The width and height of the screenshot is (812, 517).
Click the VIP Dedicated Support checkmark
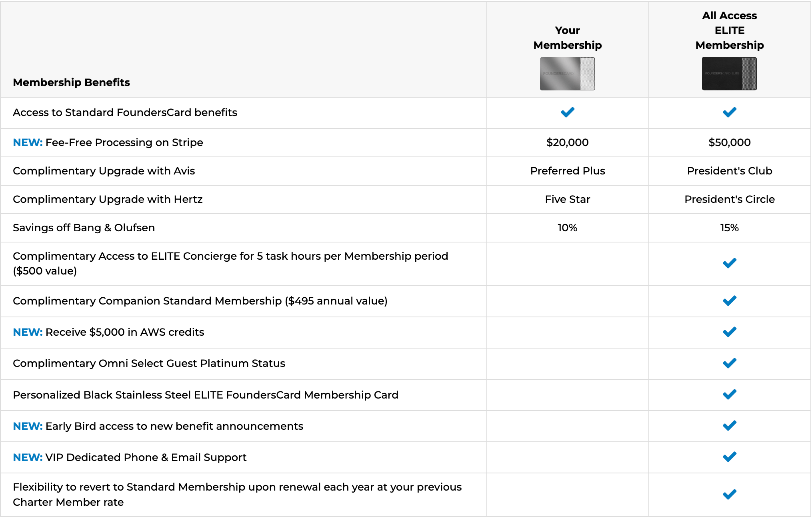tap(729, 457)
